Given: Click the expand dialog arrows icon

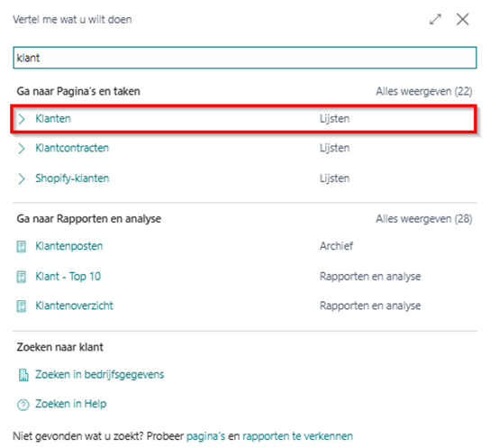Looking at the screenshot, I should [435, 20].
